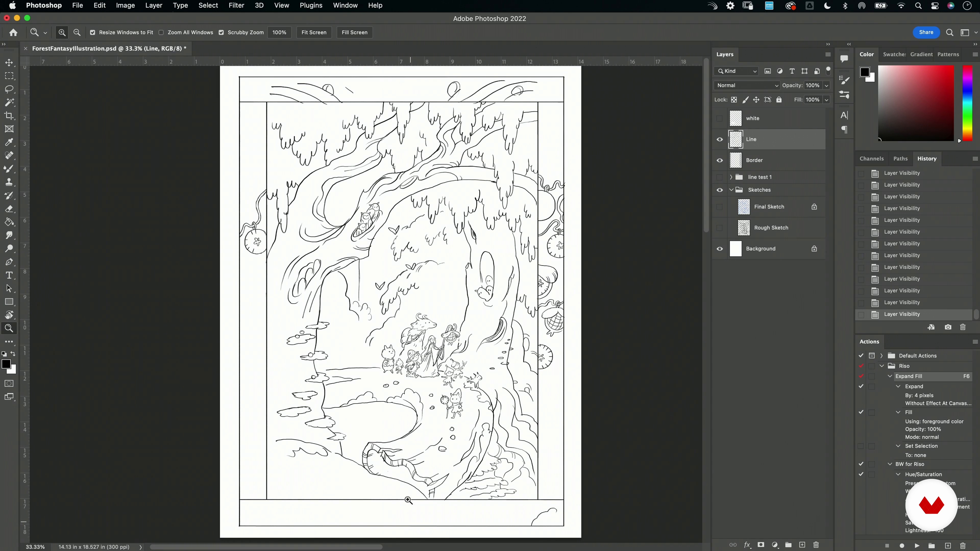
Task: Toggle visibility of Sketches group
Action: coord(719,190)
